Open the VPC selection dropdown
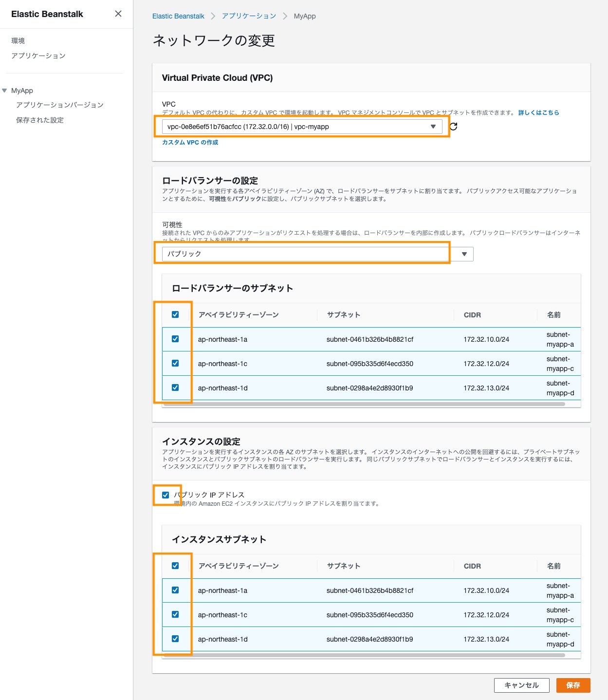 [302, 127]
